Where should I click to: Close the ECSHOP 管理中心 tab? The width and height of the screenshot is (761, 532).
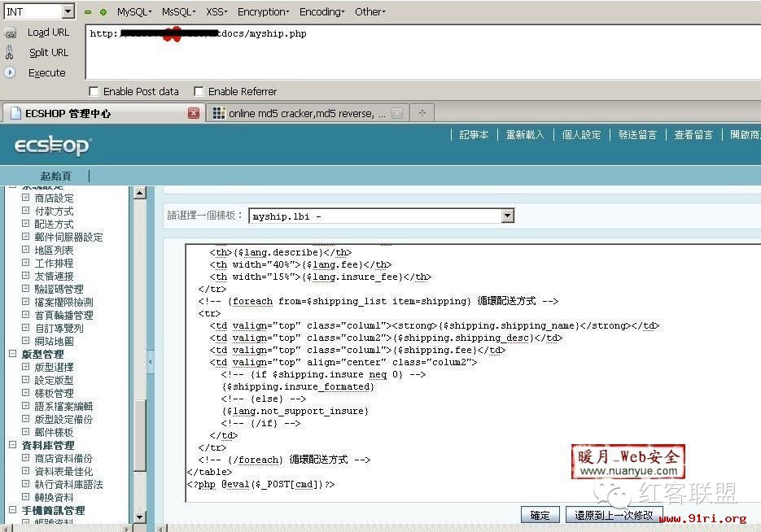(193, 113)
